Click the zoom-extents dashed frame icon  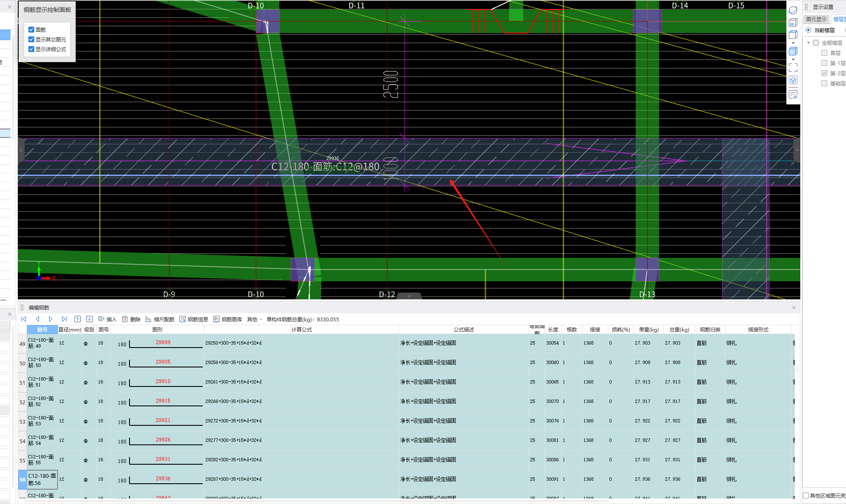[x=793, y=68]
